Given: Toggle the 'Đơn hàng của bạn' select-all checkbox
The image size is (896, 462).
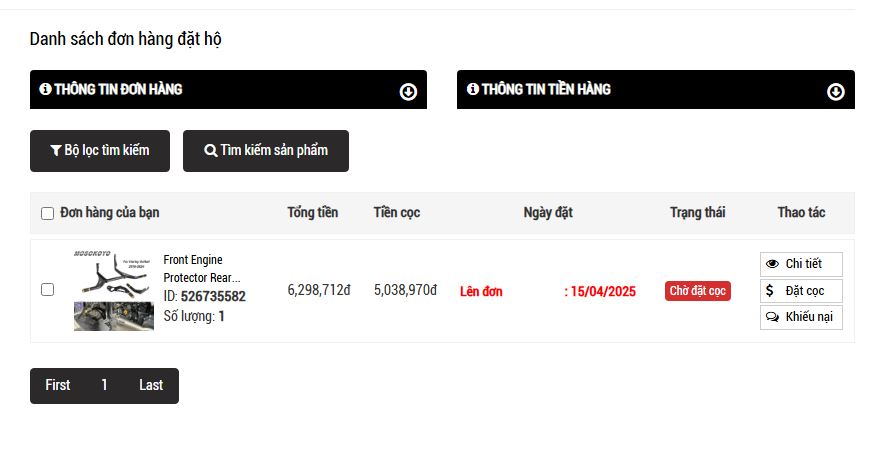Looking at the screenshot, I should 47,213.
